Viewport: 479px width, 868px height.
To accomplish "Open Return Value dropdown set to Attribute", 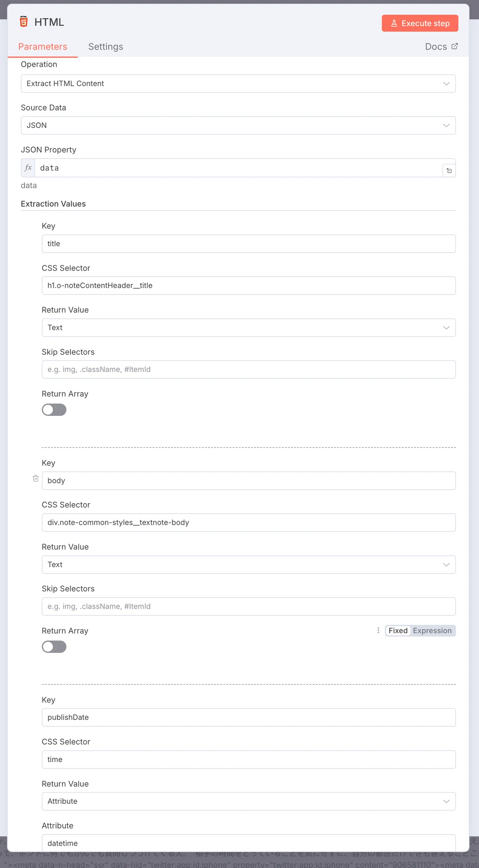I will click(249, 801).
